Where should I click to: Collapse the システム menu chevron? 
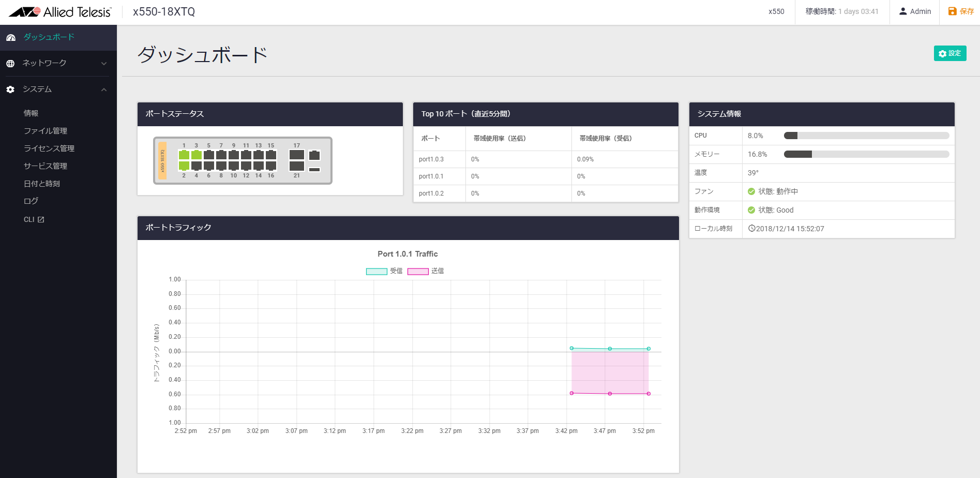104,89
